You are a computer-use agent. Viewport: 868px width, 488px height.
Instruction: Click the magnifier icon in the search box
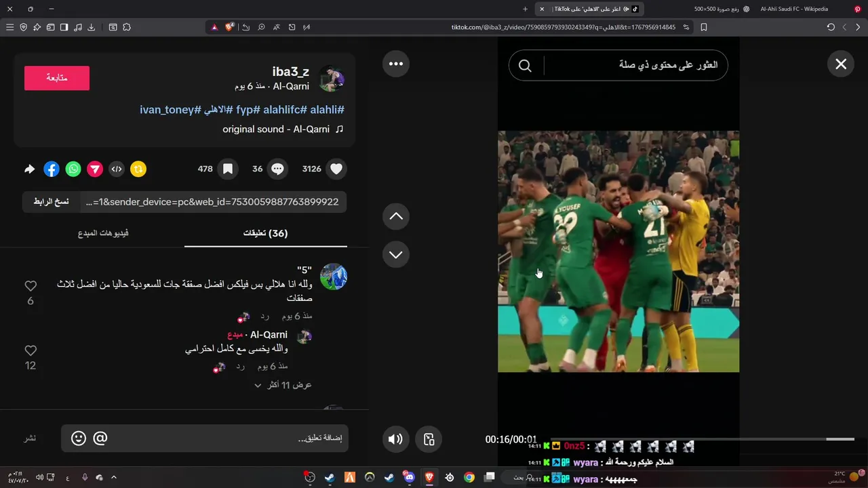pos(525,65)
